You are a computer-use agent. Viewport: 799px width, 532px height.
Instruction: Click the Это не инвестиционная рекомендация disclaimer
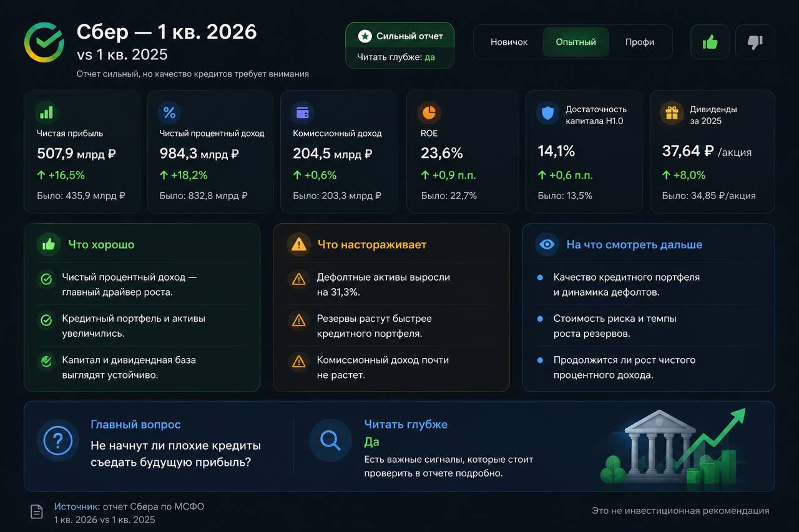pos(680,511)
